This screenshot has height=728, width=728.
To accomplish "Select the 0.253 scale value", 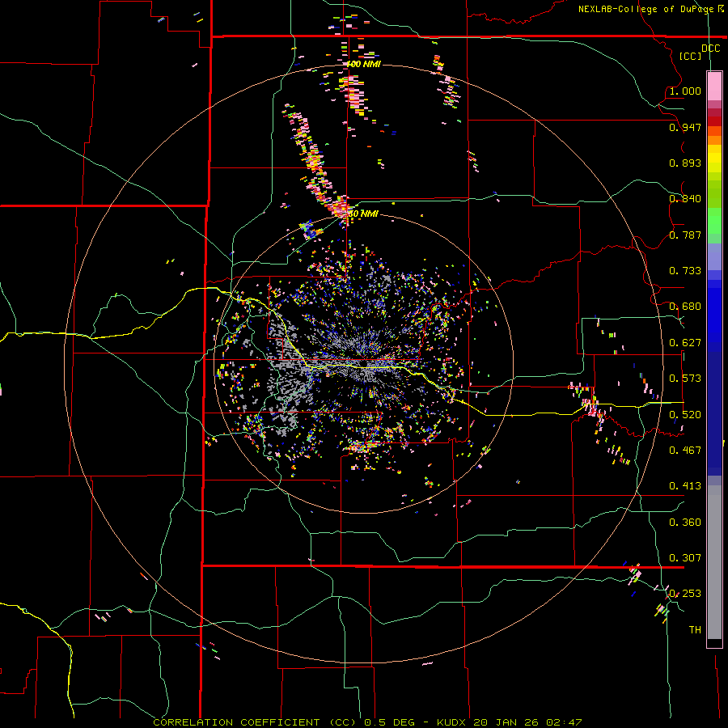I will (685, 594).
